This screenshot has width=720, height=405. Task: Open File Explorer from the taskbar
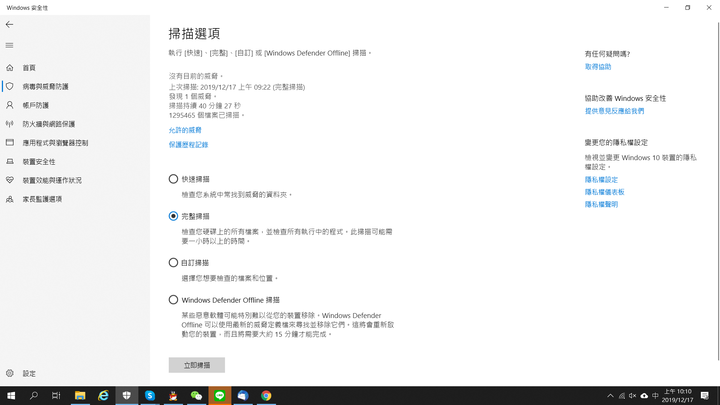point(80,396)
